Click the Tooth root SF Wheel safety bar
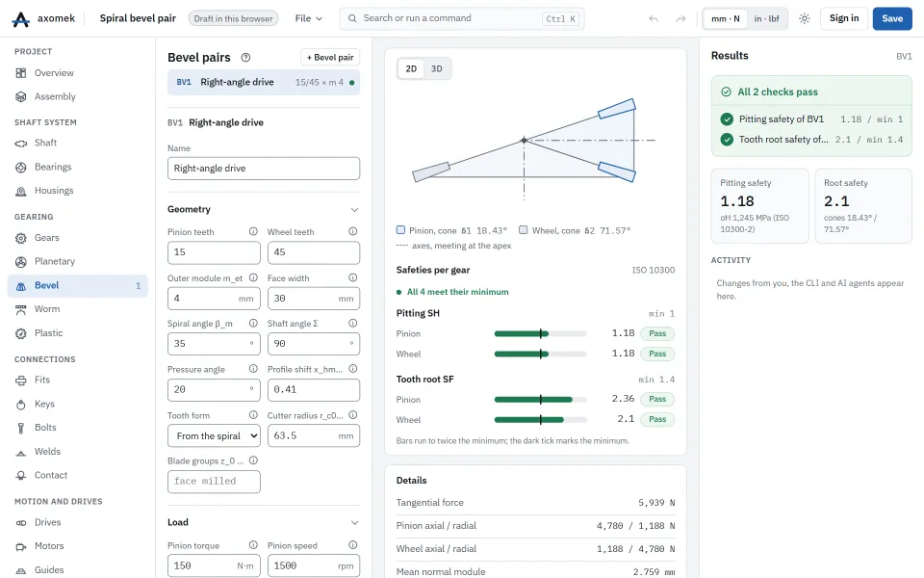Screen dimensions: 924x578 pos(540,420)
